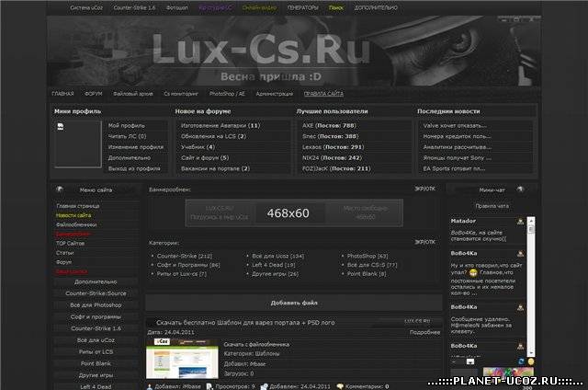This screenshot has height=390, width=588.
Task: Click the mini-chat scrollbar up arrow
Action: (531, 220)
